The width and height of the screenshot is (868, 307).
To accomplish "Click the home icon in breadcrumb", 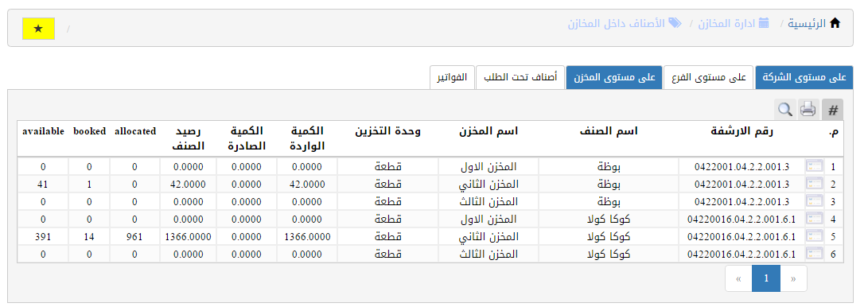I will [x=835, y=23].
